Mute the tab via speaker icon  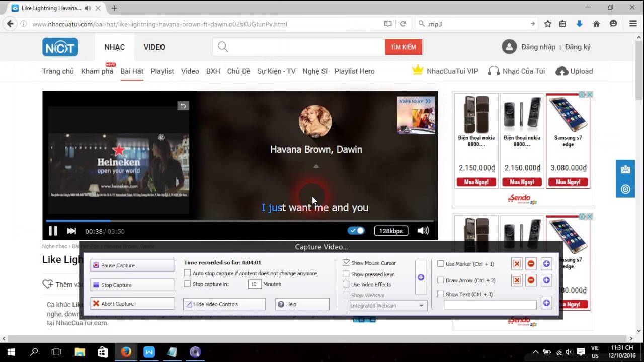pos(88,8)
